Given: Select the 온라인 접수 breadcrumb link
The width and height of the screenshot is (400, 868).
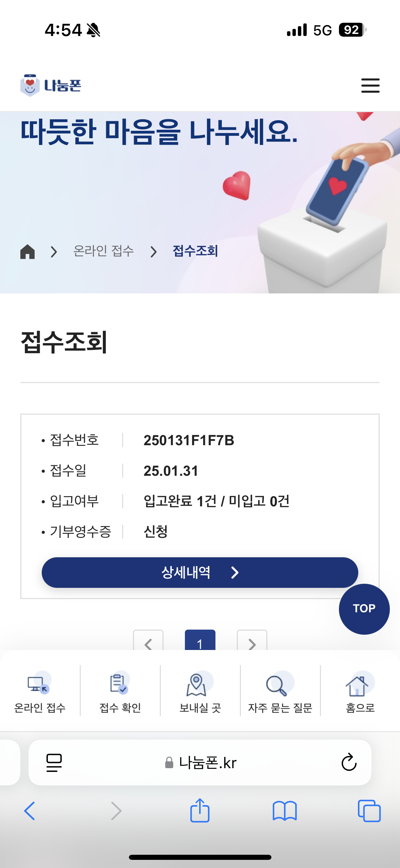Looking at the screenshot, I should click(x=103, y=251).
